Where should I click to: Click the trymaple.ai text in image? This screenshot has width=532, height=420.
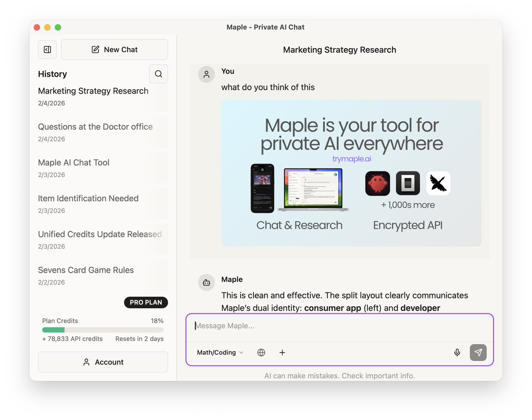pos(352,159)
